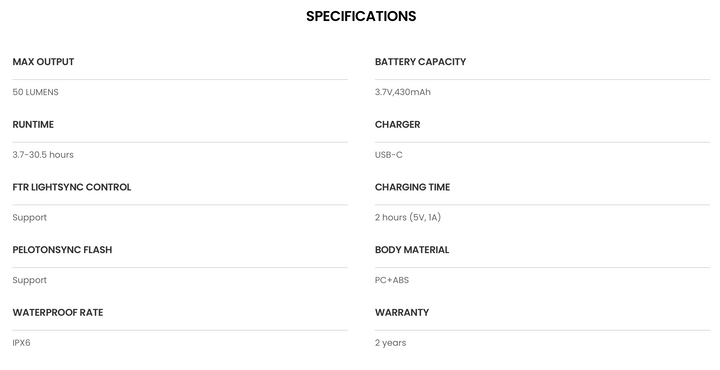Select FTR LIGHTSYNC CONTROL label
720x370 pixels.
72,187
